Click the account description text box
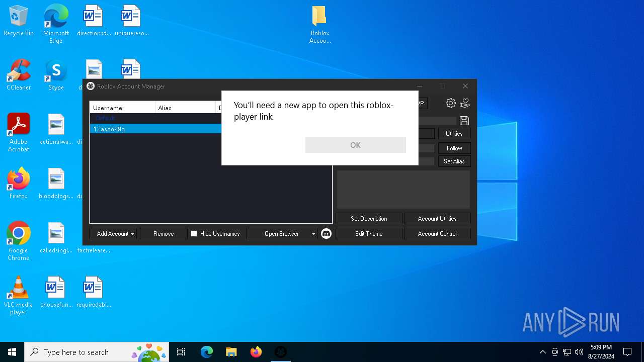Image resolution: width=644 pixels, height=362 pixels. [404, 190]
